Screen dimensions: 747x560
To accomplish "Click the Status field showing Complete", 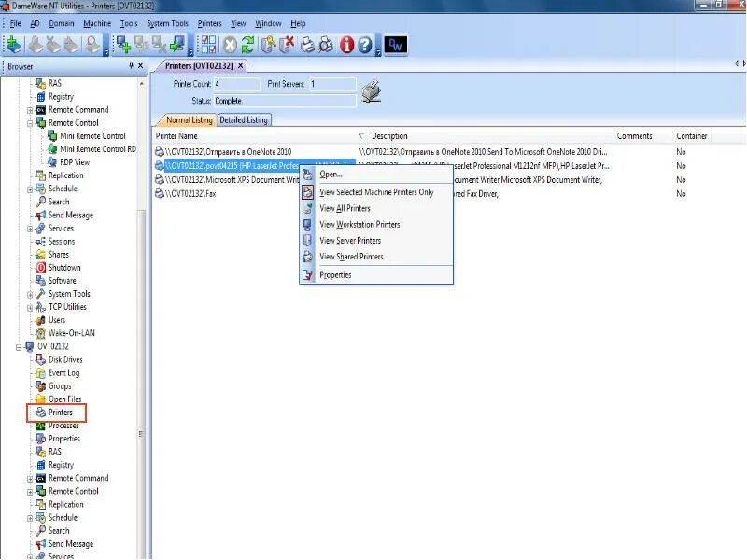I will (x=285, y=101).
